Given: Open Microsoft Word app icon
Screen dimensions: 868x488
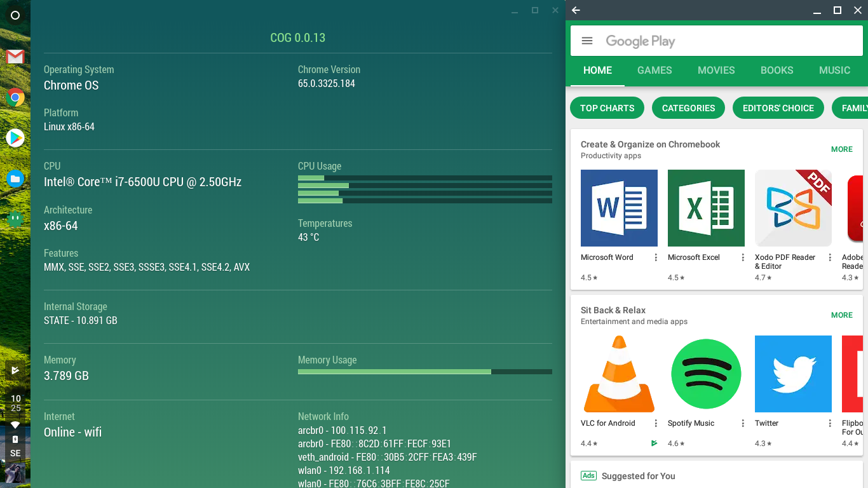Looking at the screenshot, I should click(x=619, y=208).
